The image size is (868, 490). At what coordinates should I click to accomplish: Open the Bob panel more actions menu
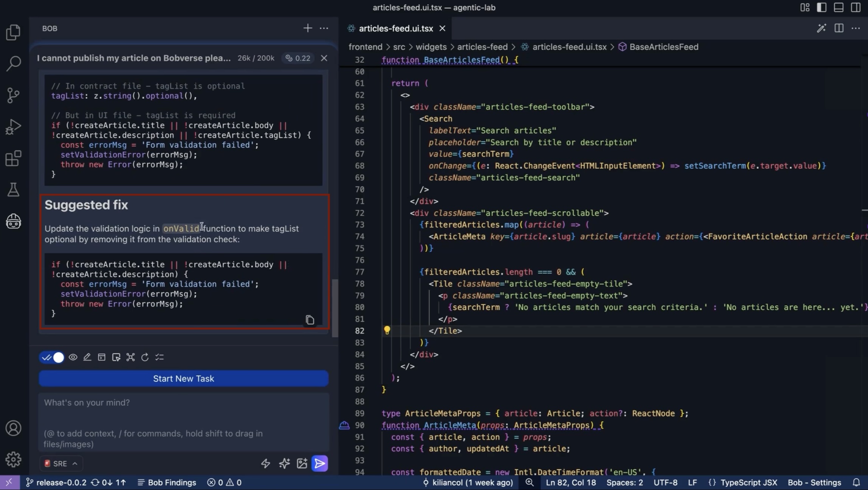point(324,28)
